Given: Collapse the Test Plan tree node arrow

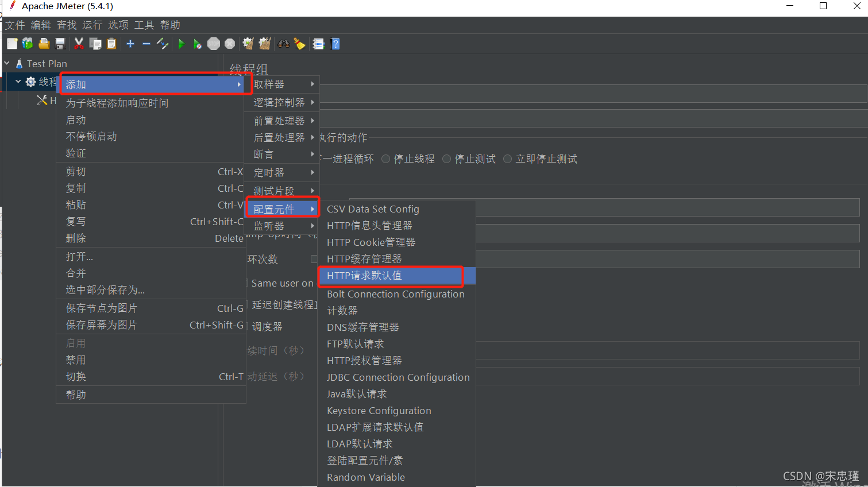Looking at the screenshot, I should (7, 63).
